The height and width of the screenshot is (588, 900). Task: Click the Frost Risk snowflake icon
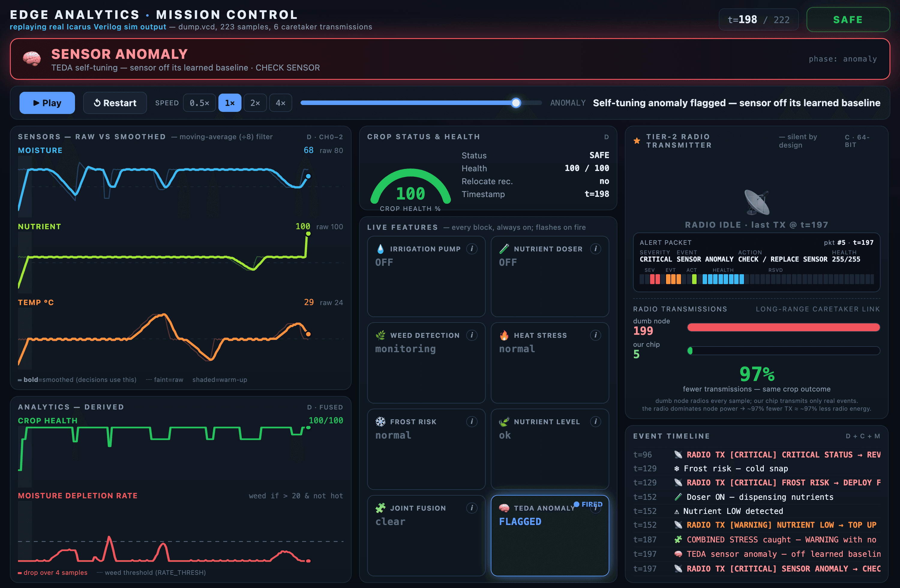coord(380,421)
